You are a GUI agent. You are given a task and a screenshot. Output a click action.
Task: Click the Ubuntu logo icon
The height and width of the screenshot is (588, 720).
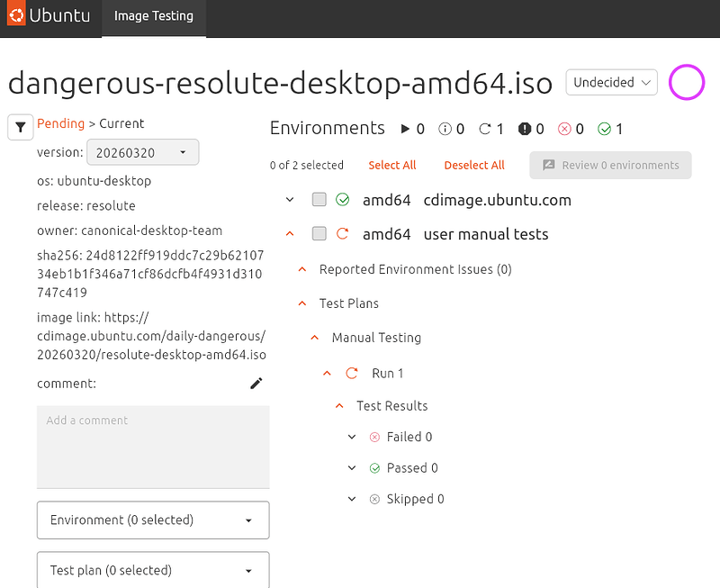(16, 15)
